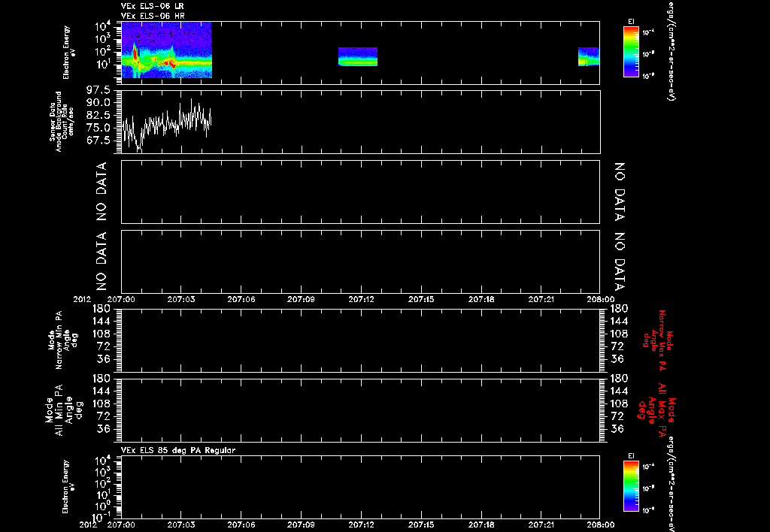The height and width of the screenshot is (532, 770).
Task: Click "207:18" on the middle time axis
Action: click(481, 299)
